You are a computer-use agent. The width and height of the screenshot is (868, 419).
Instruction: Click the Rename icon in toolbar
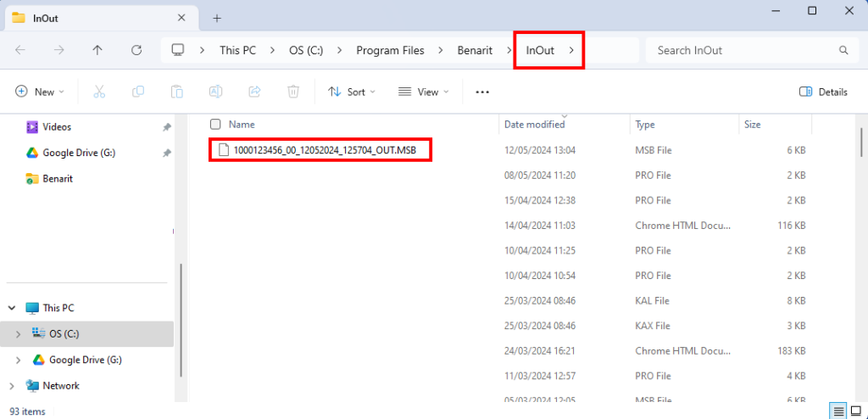[x=216, y=92]
